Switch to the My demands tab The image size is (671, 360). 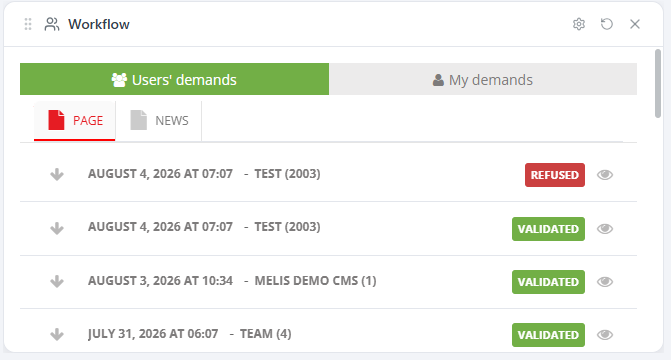(x=483, y=79)
